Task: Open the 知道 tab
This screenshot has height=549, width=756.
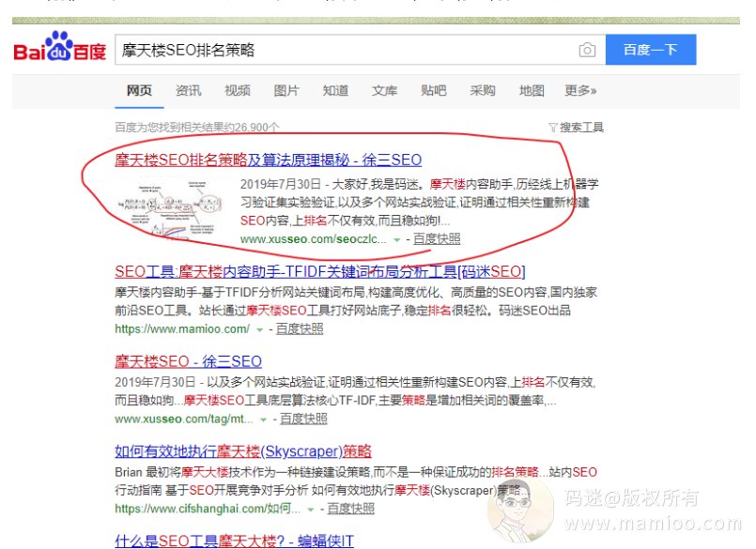Action: pyautogui.click(x=335, y=91)
